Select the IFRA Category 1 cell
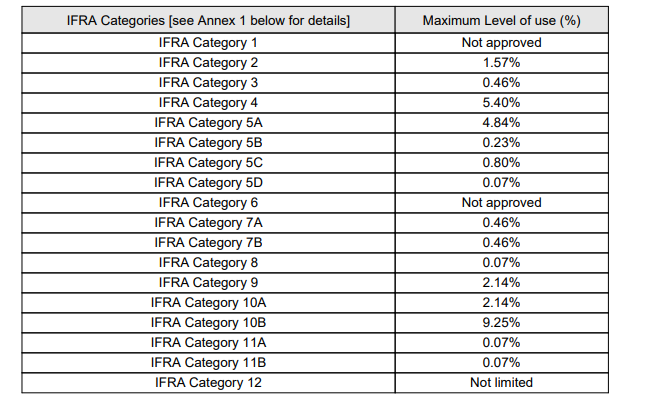This screenshot has height=401, width=667. point(208,43)
